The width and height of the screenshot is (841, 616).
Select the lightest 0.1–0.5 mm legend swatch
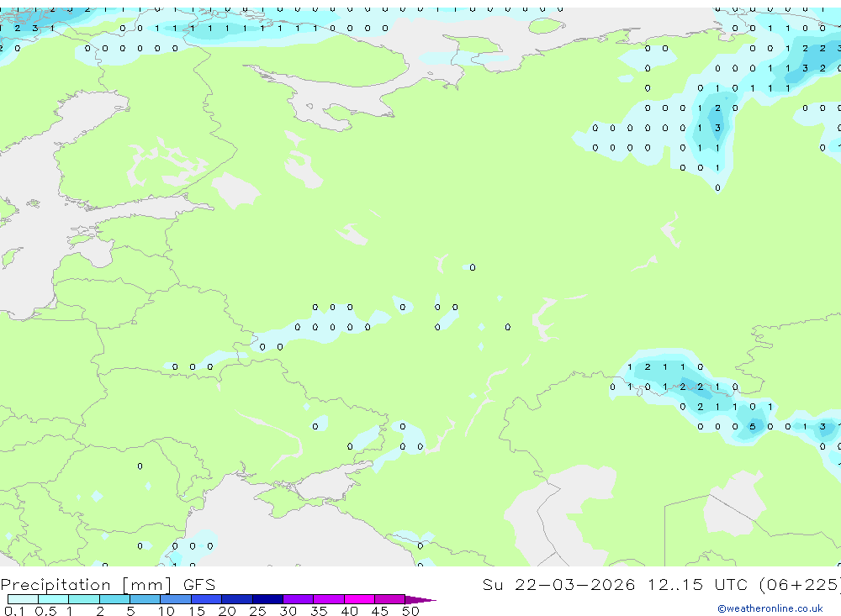[x=23, y=599]
